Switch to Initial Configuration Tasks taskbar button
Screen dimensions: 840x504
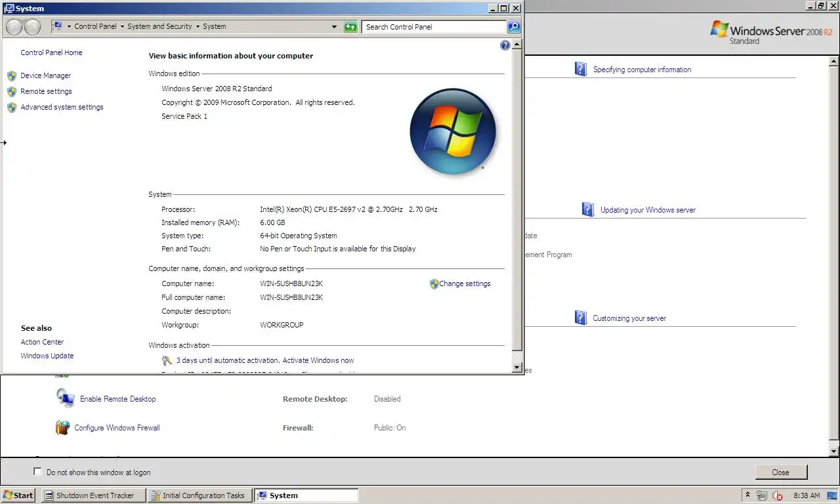(199, 495)
